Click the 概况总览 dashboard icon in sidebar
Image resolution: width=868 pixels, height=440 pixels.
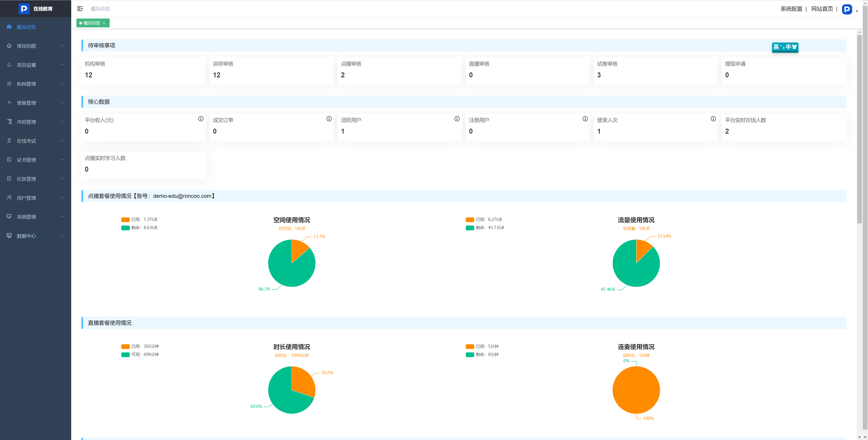[x=9, y=27]
